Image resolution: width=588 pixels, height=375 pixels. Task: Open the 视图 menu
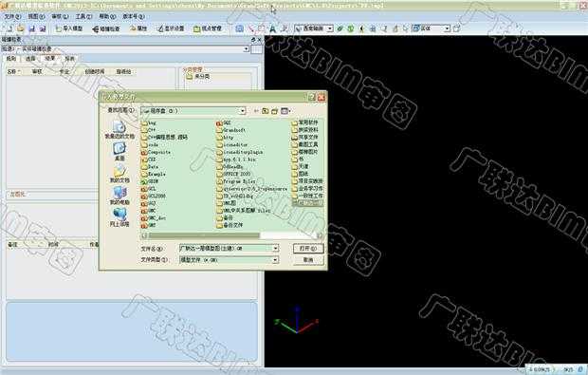click(36, 16)
